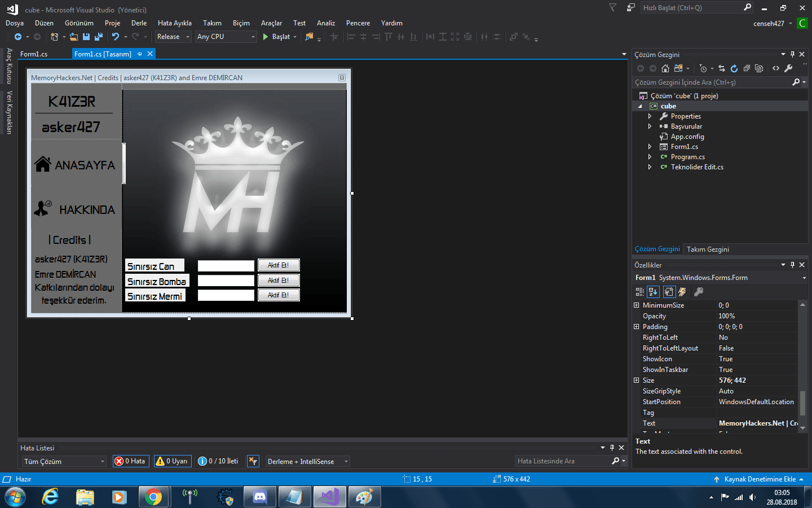Open Properties wrench icon in Çözüm Gezgini toolbar

tap(788, 68)
